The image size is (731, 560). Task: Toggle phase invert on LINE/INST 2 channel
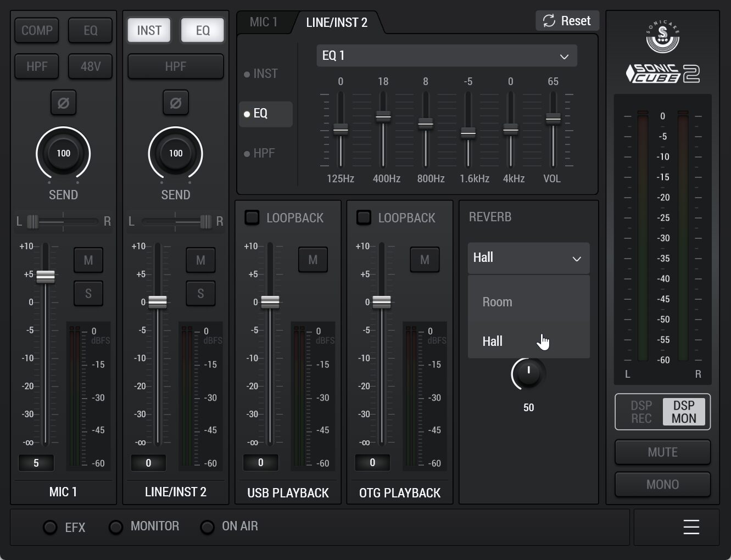click(x=176, y=103)
